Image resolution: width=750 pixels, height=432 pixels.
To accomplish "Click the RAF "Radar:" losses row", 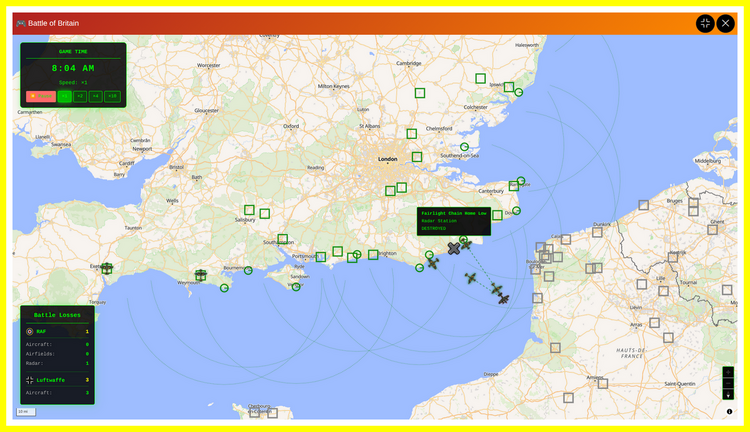I will [57, 364].
